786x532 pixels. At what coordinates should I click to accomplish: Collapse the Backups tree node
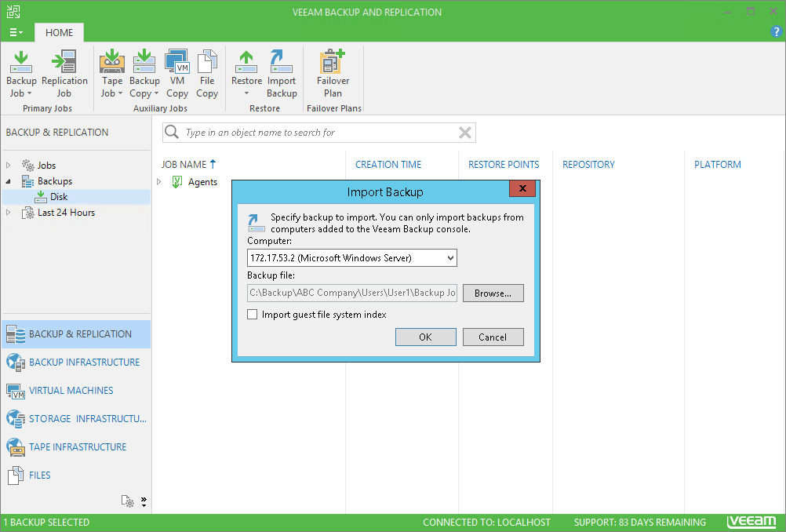pyautogui.click(x=9, y=181)
